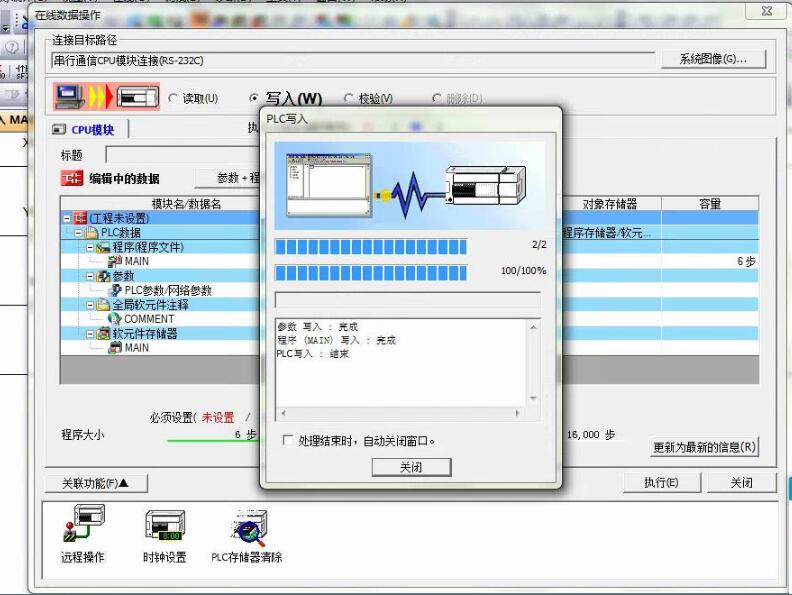Image resolution: width=792 pixels, height=595 pixels.
Task: Click 关闭 in the PLC写入 dialog
Action: [411, 467]
